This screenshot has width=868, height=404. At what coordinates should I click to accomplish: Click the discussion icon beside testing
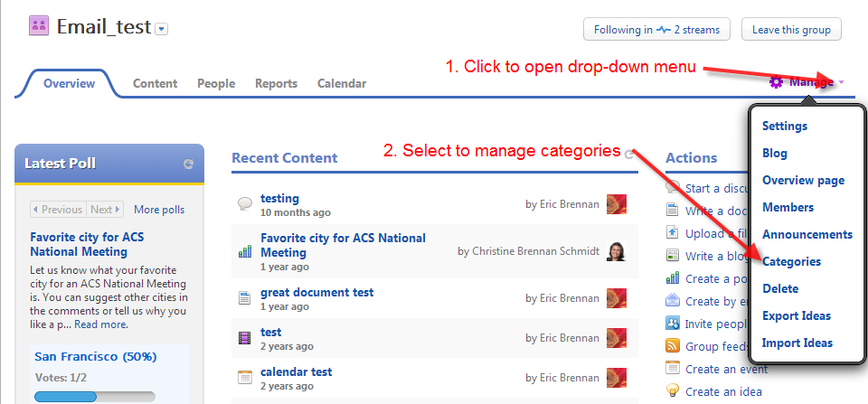(244, 203)
